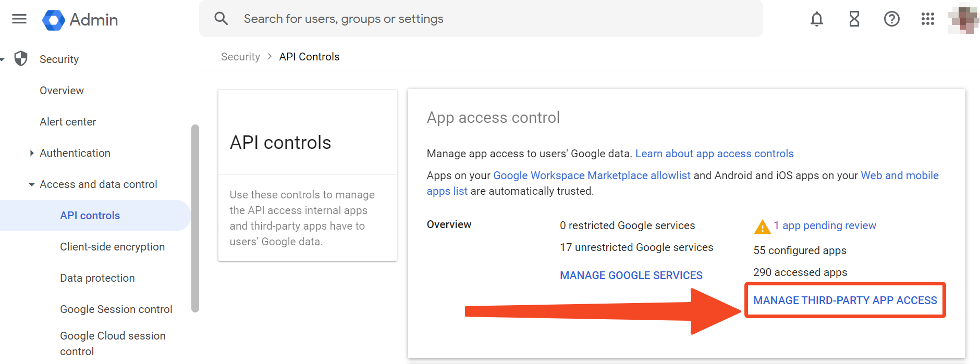
Task: Click 17 unrestricted Google services text
Action: 636,247
